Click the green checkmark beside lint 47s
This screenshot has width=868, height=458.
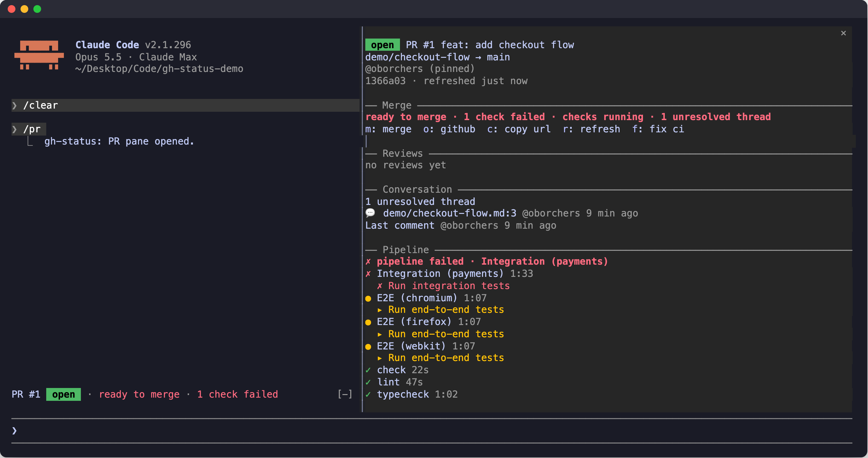(368, 382)
